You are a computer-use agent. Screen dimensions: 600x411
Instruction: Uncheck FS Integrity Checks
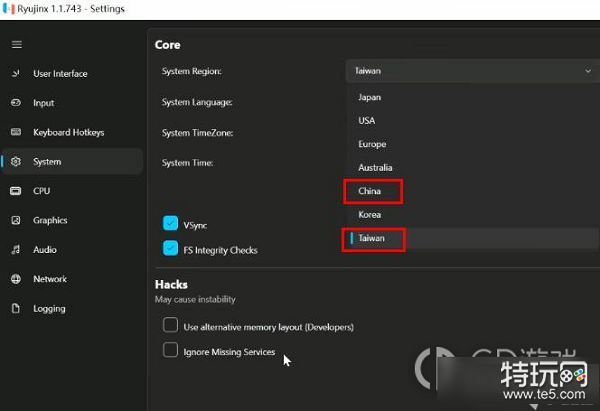click(170, 249)
